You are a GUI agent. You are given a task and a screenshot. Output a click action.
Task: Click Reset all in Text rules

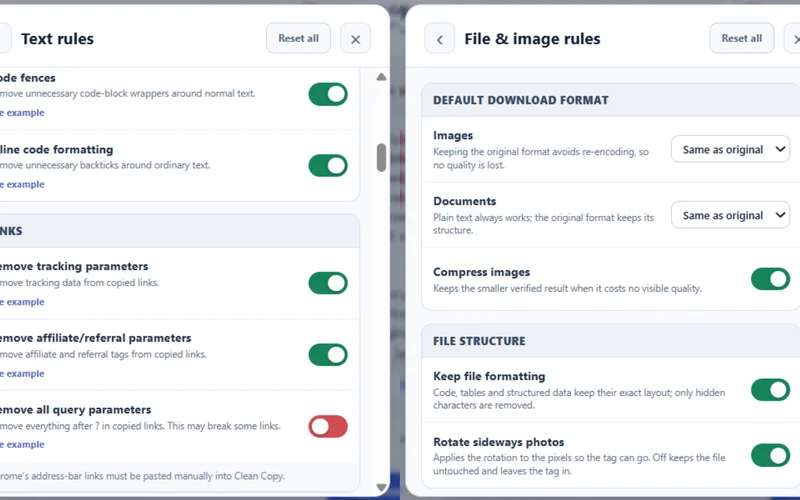298,38
